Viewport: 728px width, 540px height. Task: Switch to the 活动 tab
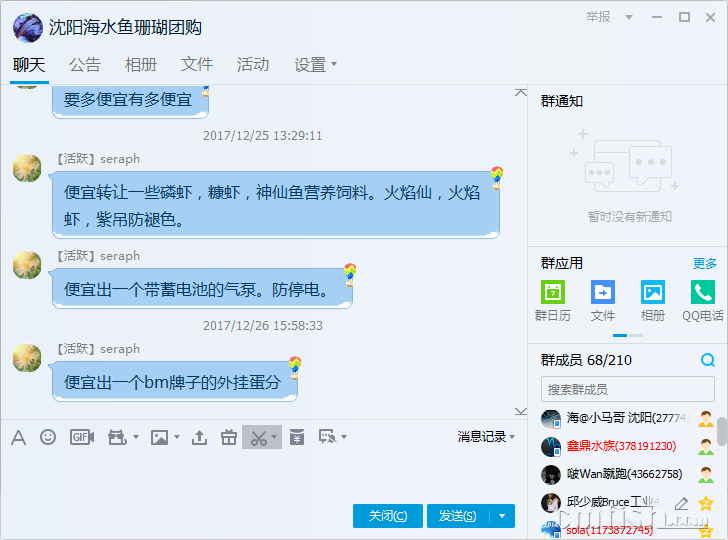coord(253,65)
